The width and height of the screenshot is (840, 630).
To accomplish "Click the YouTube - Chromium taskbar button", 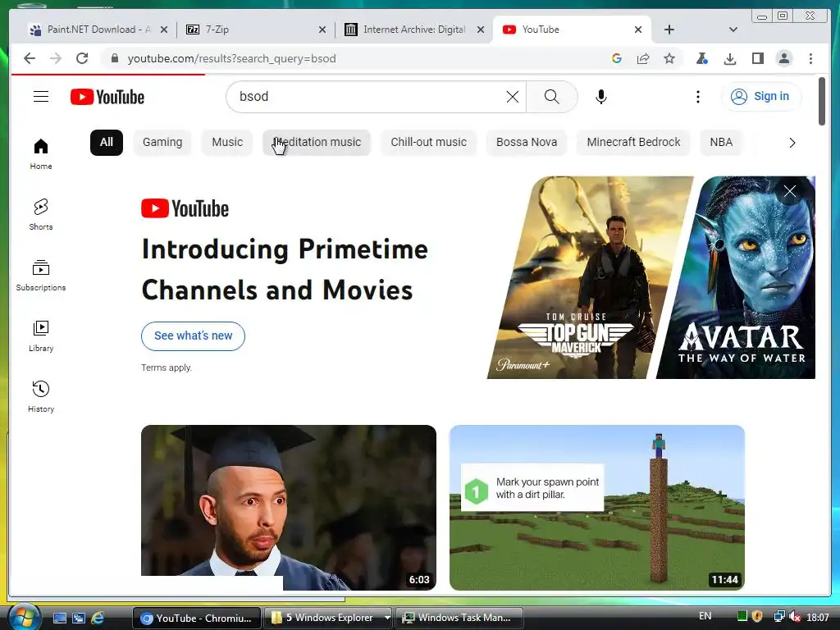I will [x=197, y=618].
